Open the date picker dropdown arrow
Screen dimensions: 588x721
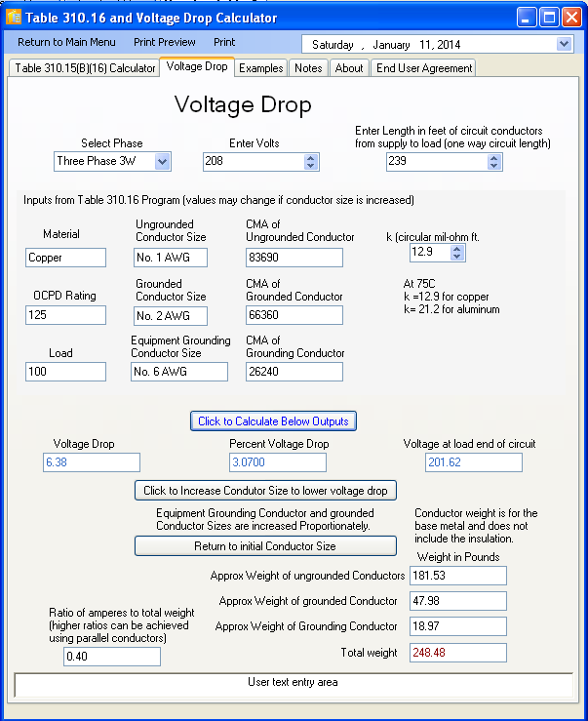coord(564,44)
